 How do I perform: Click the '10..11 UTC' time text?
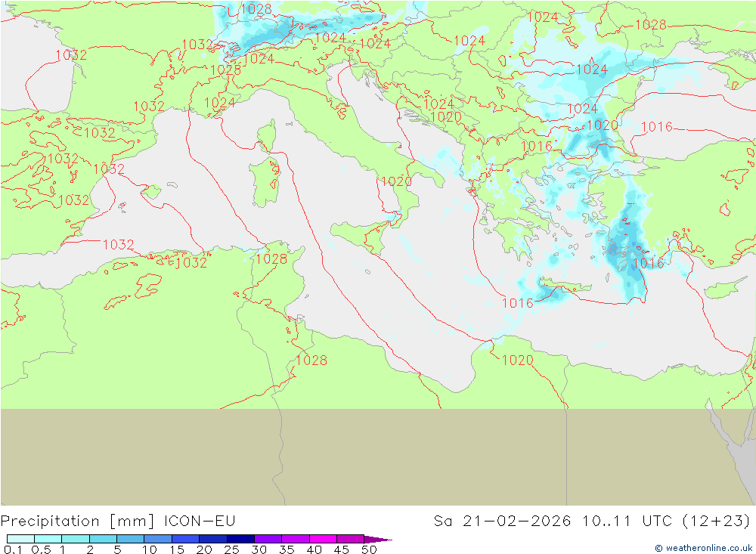click(627, 522)
